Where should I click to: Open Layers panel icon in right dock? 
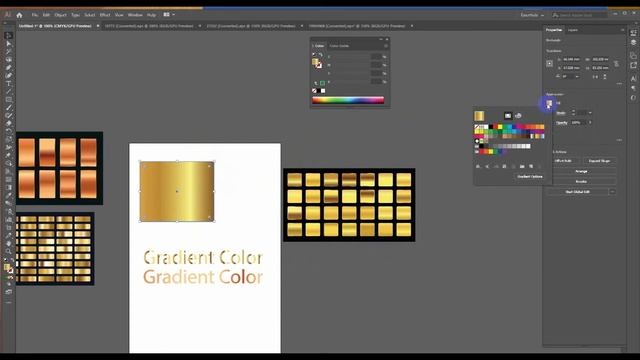[x=633, y=42]
